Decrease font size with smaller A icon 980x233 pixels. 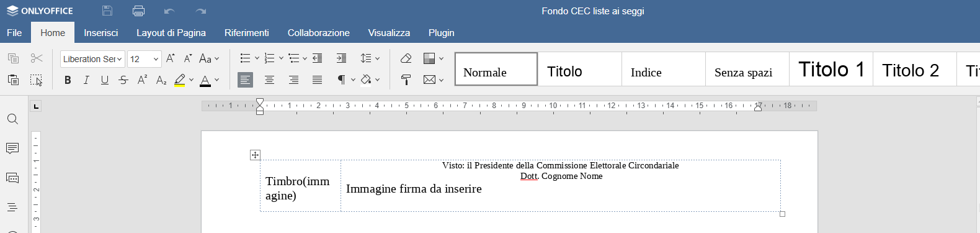coord(188,58)
